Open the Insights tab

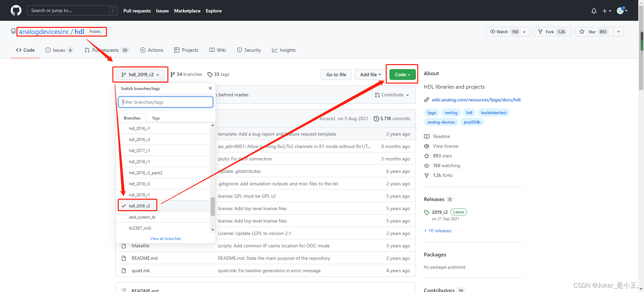click(284, 50)
